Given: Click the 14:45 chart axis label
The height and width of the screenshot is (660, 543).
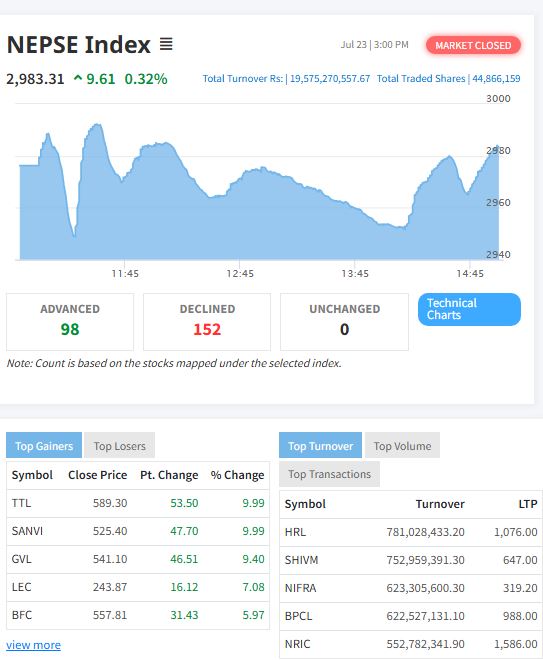Looking at the screenshot, I should [470, 274].
